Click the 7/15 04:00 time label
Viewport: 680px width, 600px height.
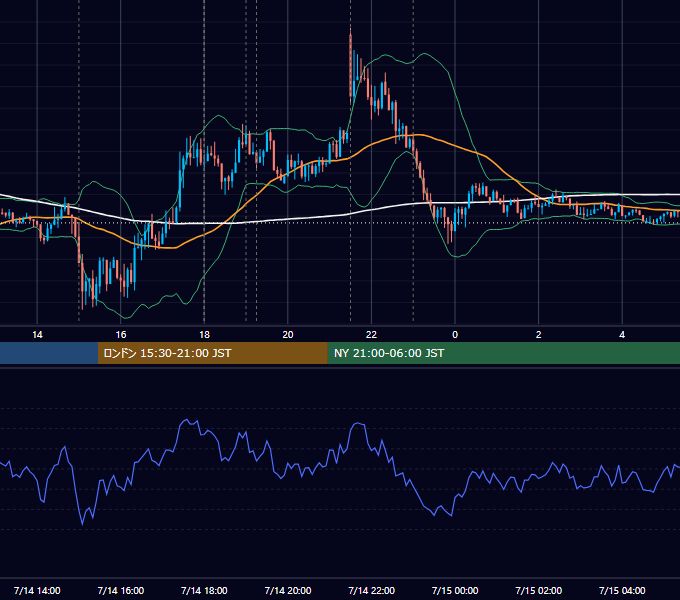click(x=622, y=590)
